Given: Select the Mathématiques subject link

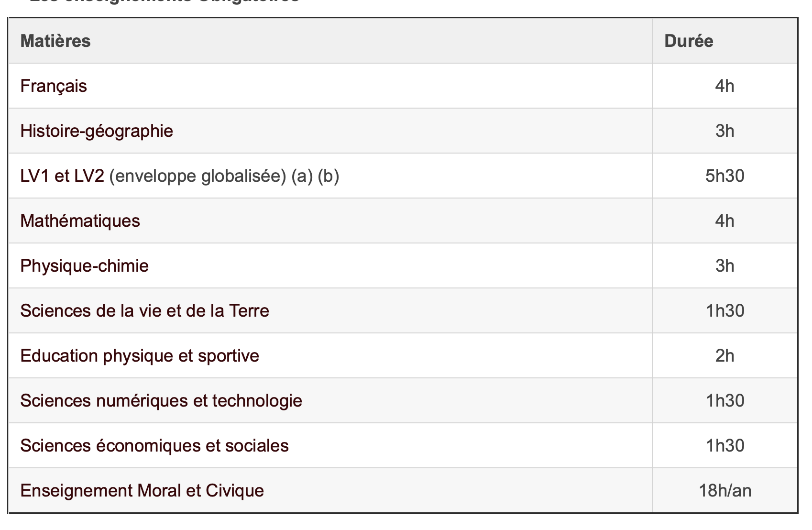Looking at the screenshot, I should point(80,221).
